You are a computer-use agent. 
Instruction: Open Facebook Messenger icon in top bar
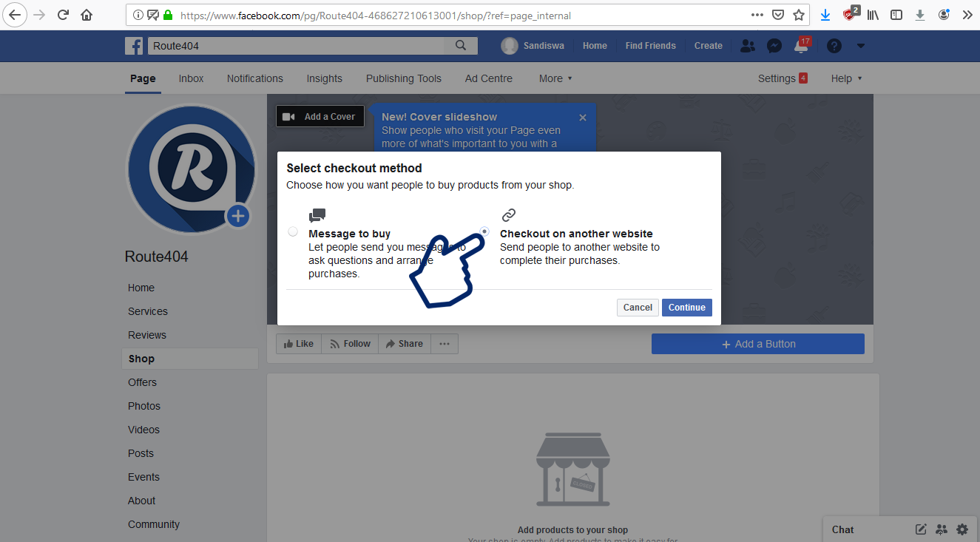(x=774, y=46)
